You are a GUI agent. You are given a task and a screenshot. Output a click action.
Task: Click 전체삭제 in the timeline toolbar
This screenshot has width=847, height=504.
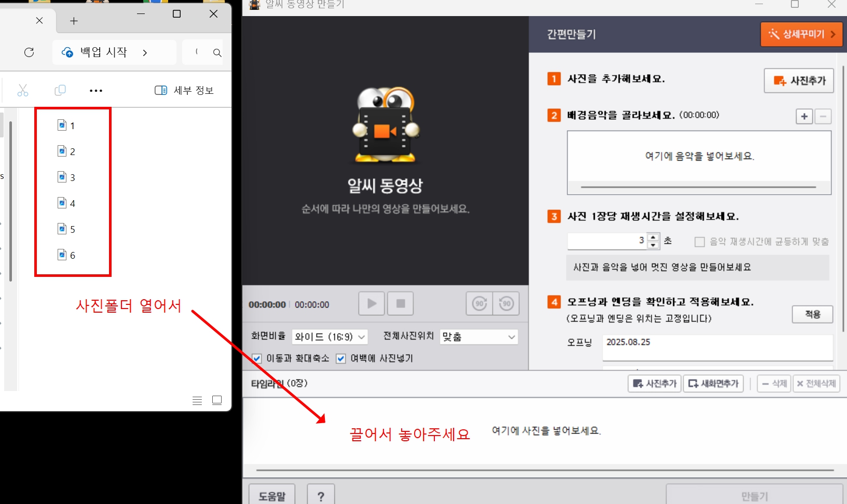816,384
